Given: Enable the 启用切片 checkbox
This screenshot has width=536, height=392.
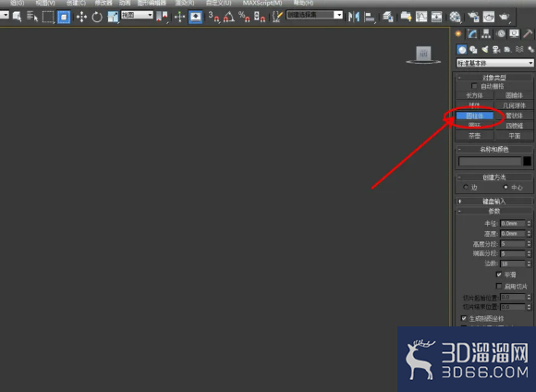Looking at the screenshot, I should (x=499, y=286).
